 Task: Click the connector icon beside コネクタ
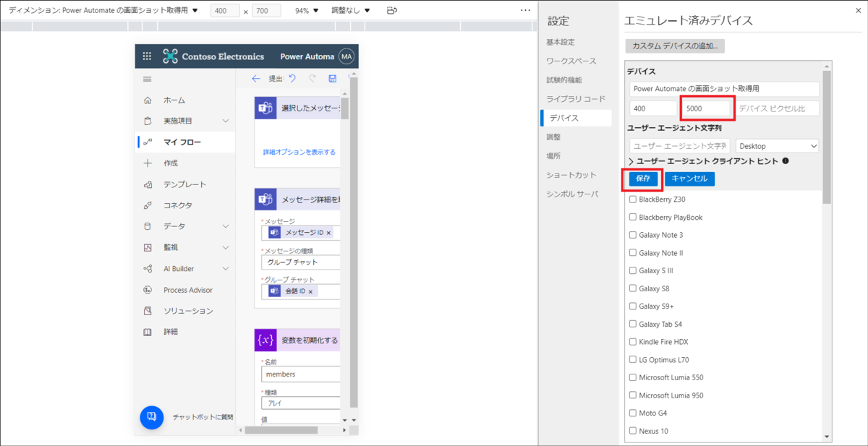pos(148,205)
